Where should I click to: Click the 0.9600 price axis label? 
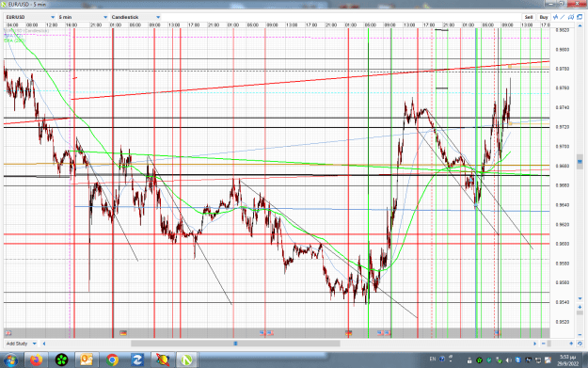click(563, 244)
